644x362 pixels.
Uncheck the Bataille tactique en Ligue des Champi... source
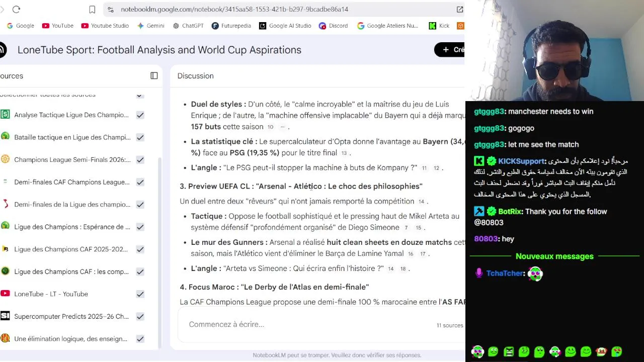140,137
